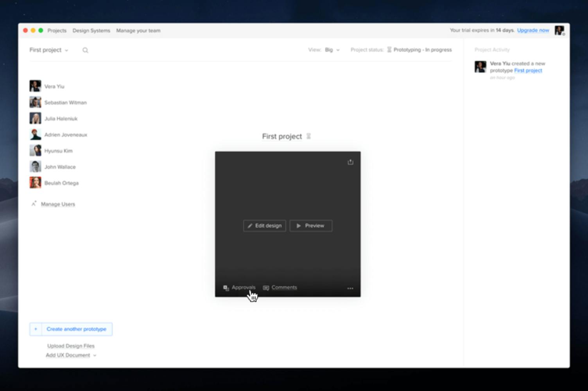Select Julia Haleniuk's profile picture

[35, 118]
